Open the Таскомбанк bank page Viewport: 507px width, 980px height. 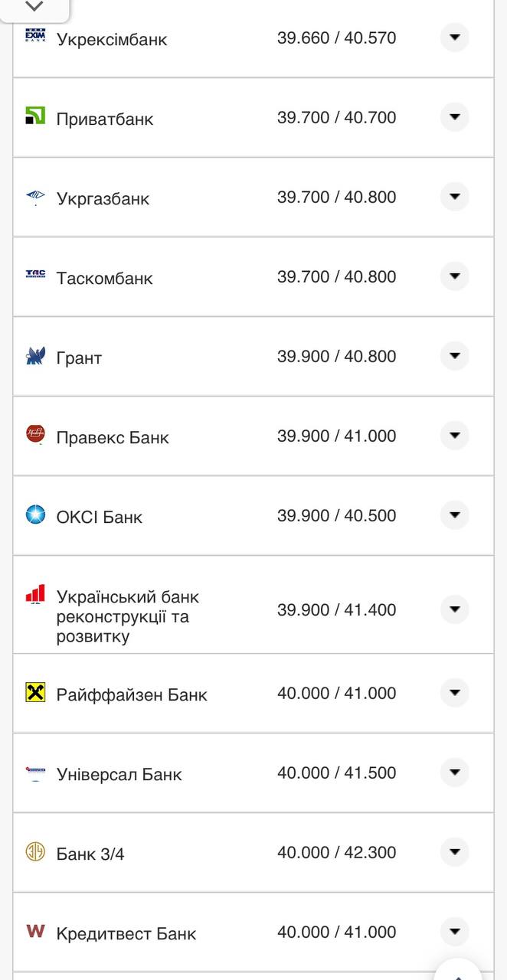point(105,277)
